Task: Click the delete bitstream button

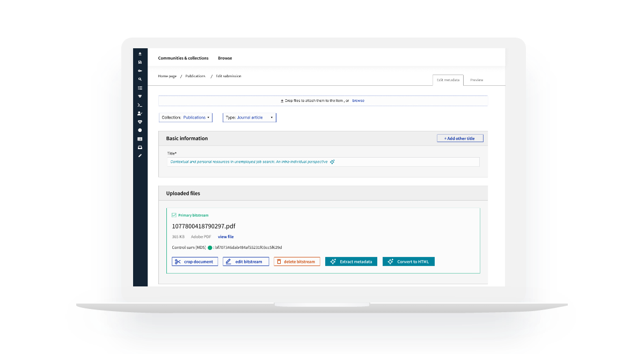Action: point(297,262)
